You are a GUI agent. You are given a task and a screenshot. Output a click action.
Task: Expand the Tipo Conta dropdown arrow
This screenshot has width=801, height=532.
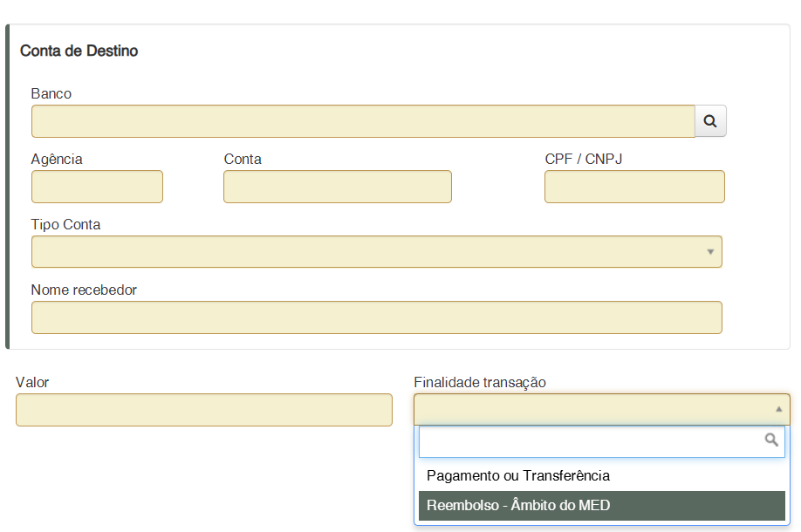[710, 252]
